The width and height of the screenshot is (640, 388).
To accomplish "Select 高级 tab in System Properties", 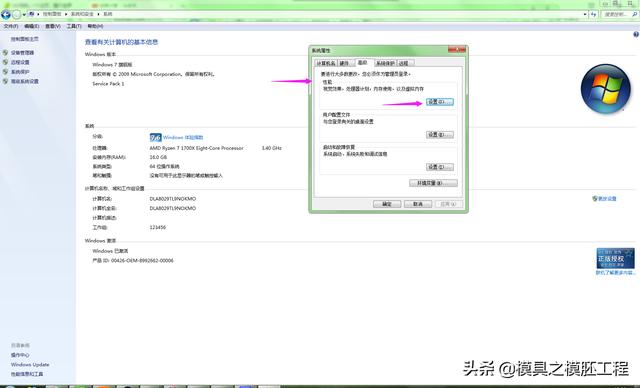I will point(363,62).
